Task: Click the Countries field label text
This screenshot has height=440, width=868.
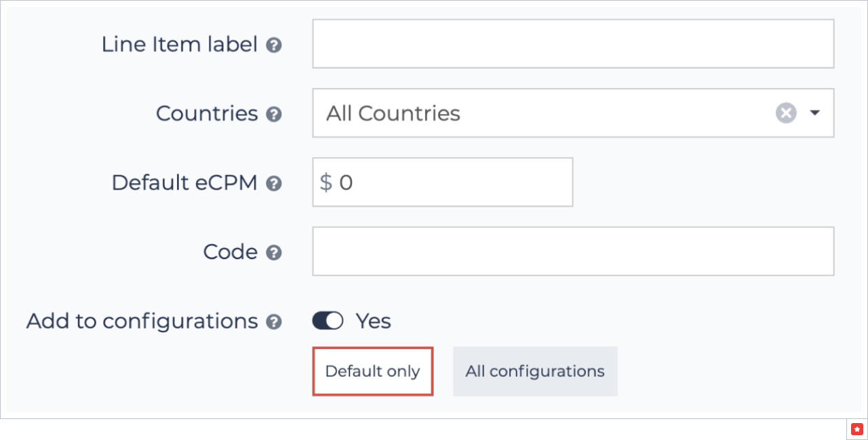Action: pos(207,113)
